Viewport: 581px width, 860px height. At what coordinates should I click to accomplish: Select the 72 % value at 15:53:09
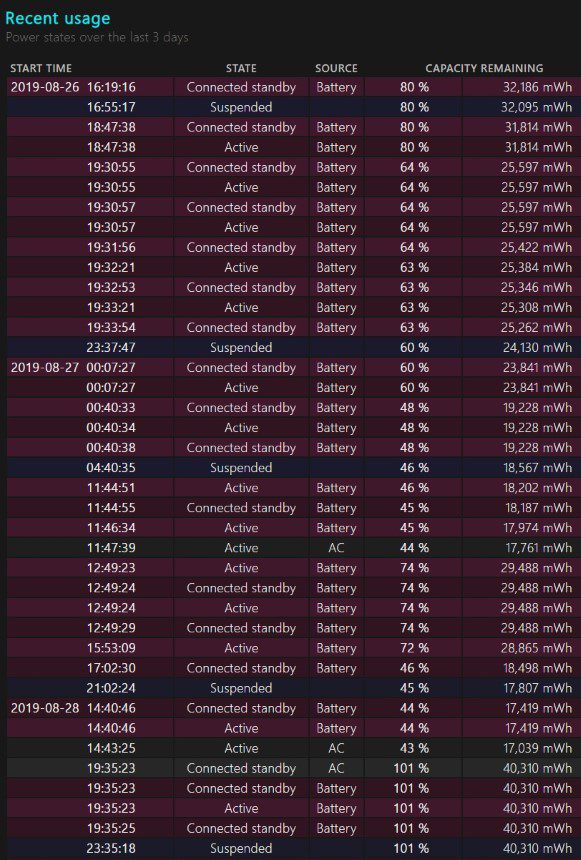tap(414, 648)
